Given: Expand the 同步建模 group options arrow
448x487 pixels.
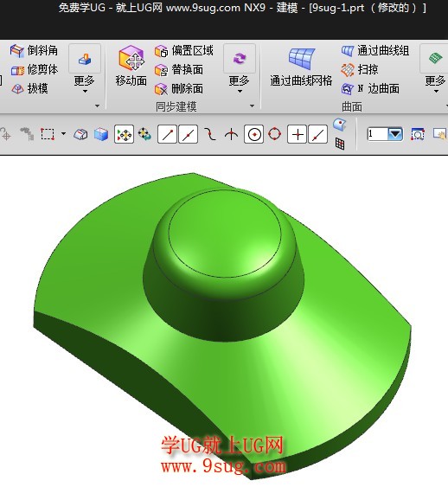Looking at the screenshot, I should [x=252, y=106].
